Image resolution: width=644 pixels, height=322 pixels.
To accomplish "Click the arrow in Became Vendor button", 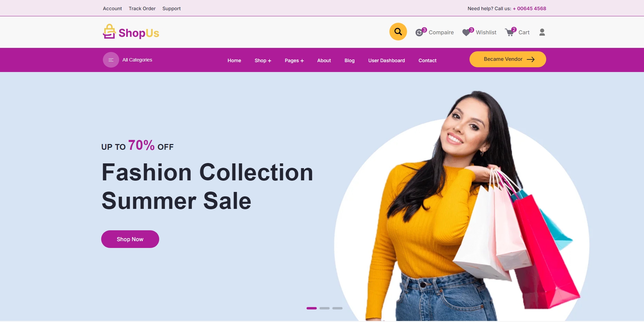I will pos(531,59).
